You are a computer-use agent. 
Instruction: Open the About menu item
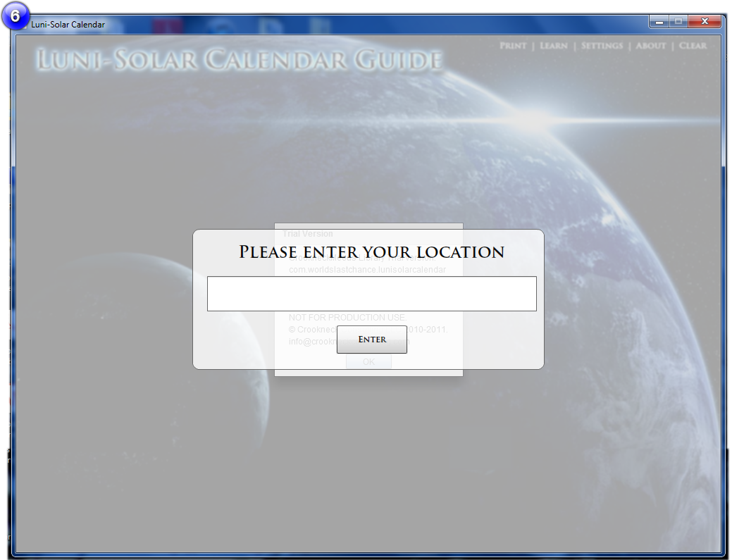[651, 46]
